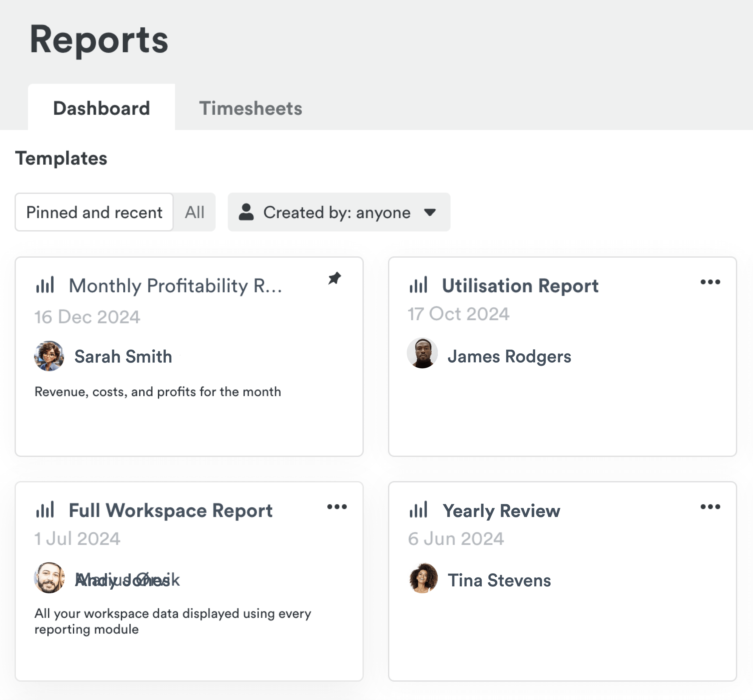Click Sarah Smith's avatar
753x700 pixels.
click(49, 356)
